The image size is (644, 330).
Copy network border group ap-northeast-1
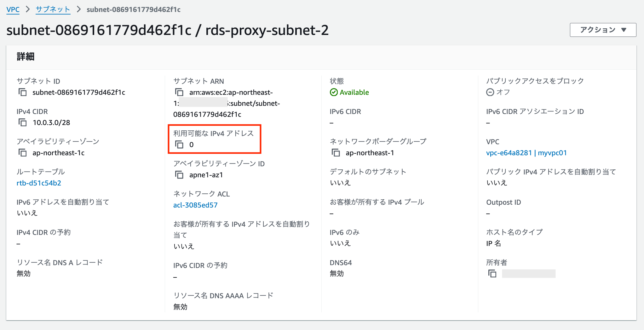(x=336, y=153)
